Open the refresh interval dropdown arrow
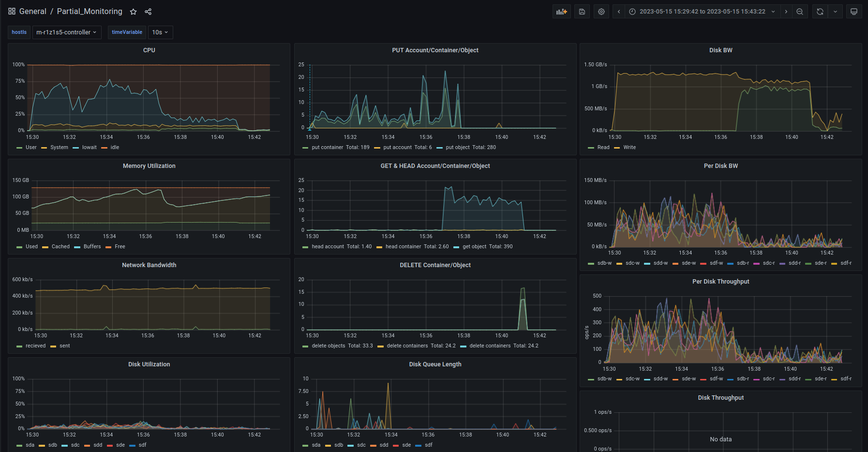 tap(835, 12)
